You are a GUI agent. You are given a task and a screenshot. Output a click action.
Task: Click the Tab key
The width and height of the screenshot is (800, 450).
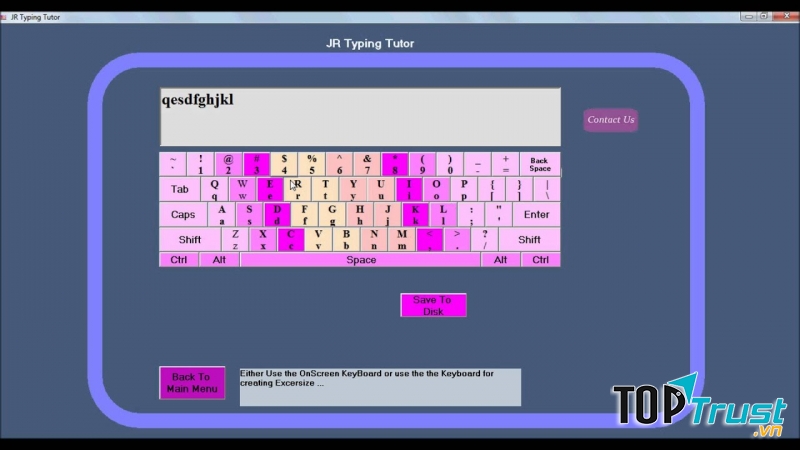pos(180,189)
